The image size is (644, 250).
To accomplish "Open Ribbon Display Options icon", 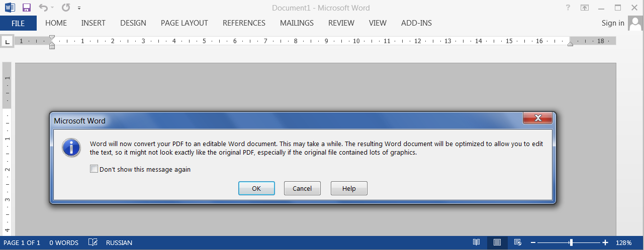I will 584,8.
